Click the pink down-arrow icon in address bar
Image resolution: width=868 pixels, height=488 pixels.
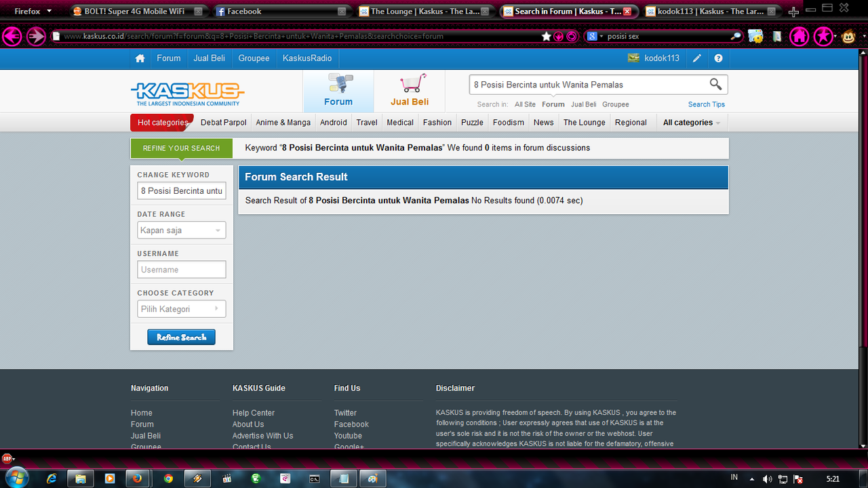pos(559,37)
